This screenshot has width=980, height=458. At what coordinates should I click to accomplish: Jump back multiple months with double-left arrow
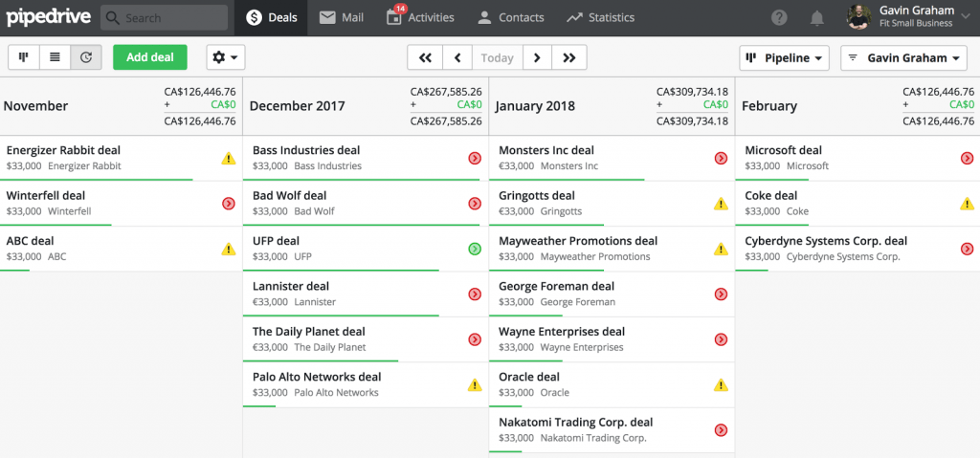(425, 58)
